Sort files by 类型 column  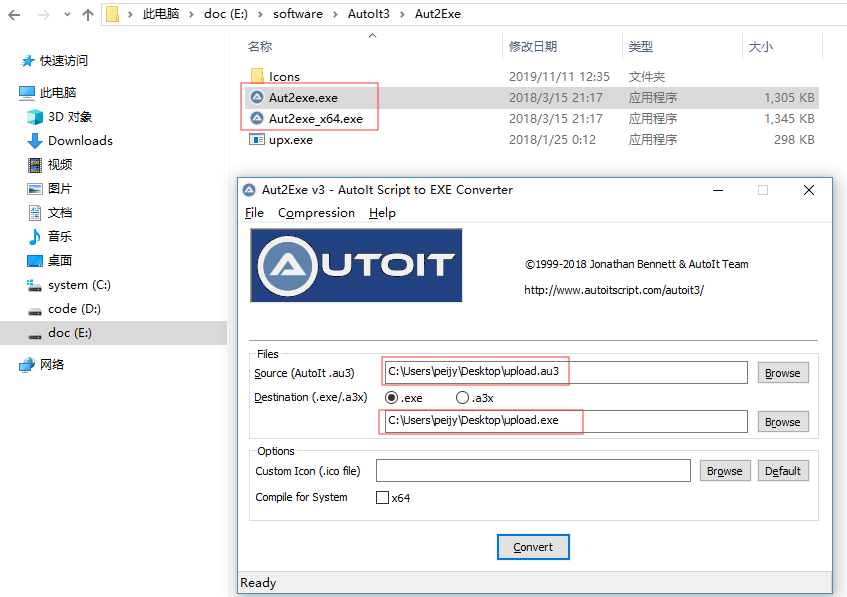[x=641, y=46]
